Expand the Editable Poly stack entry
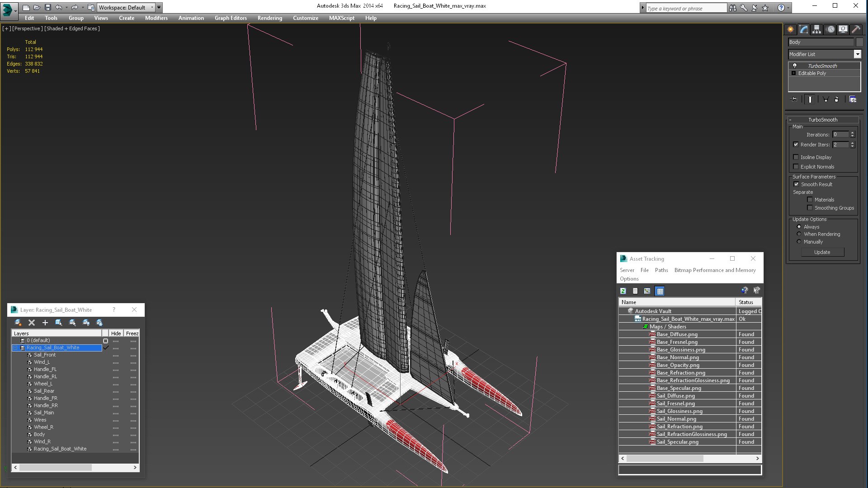 tap(793, 73)
